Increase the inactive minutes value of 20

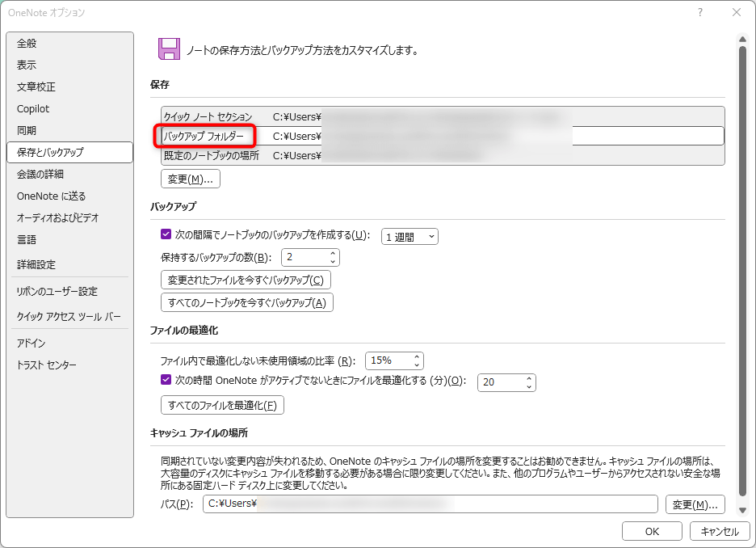529,379
